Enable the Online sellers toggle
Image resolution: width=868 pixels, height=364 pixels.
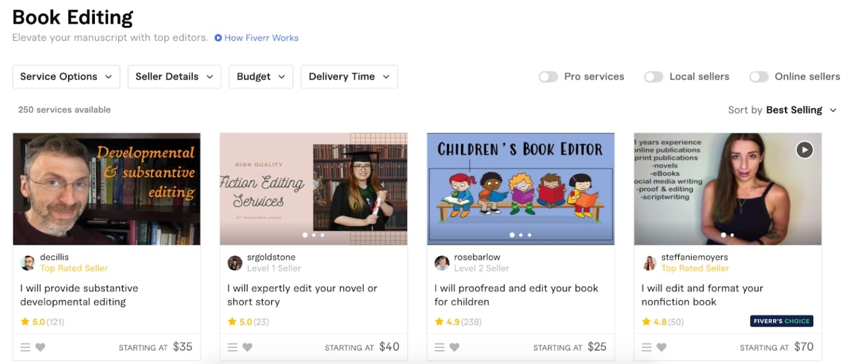(x=759, y=76)
